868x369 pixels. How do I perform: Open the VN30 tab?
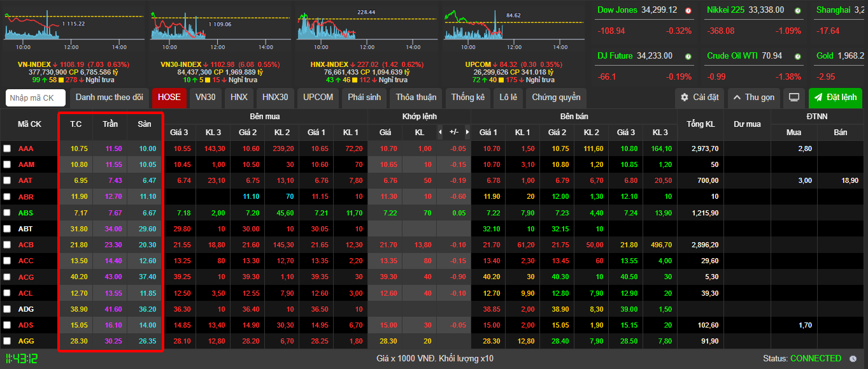pos(205,98)
